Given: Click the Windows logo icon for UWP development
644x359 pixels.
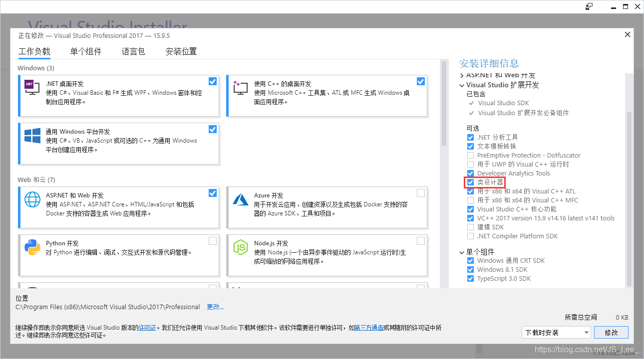Looking at the screenshot, I should (x=32, y=136).
